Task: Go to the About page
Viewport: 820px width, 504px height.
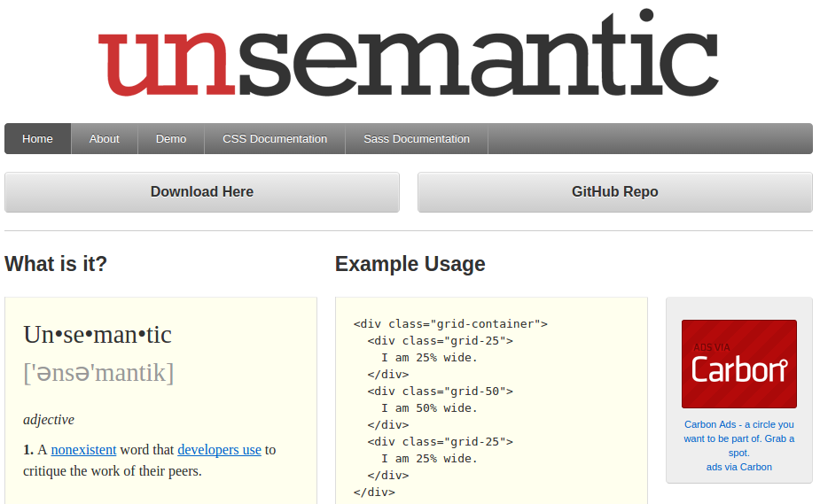Action: coord(104,139)
